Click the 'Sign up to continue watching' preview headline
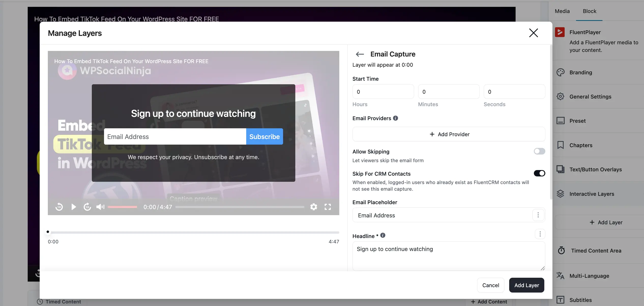Viewport: 644px width, 306px height. click(x=193, y=114)
